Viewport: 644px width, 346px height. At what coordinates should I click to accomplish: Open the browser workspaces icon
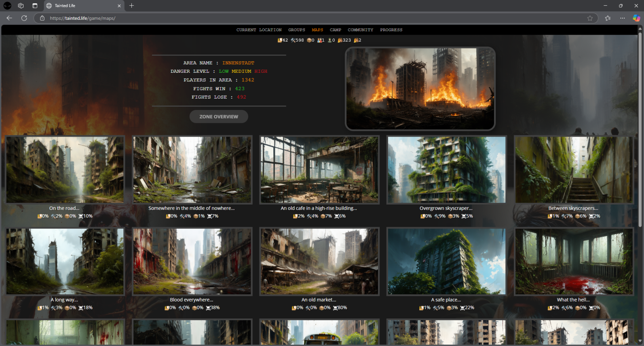coord(21,6)
